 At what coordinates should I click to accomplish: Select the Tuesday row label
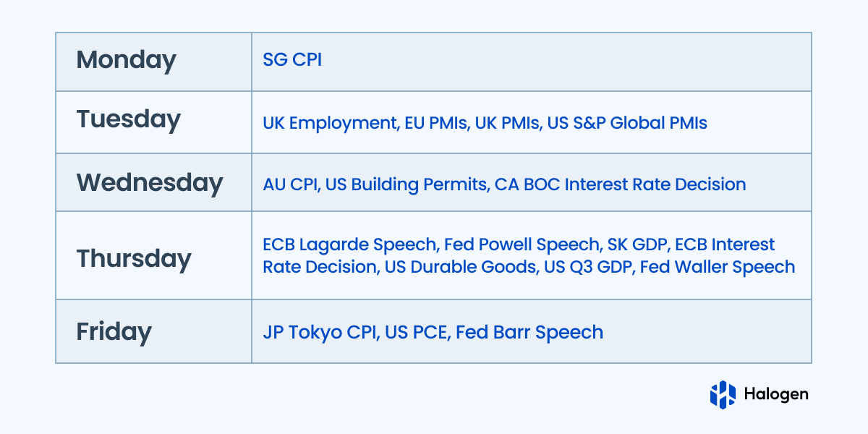coord(128,119)
